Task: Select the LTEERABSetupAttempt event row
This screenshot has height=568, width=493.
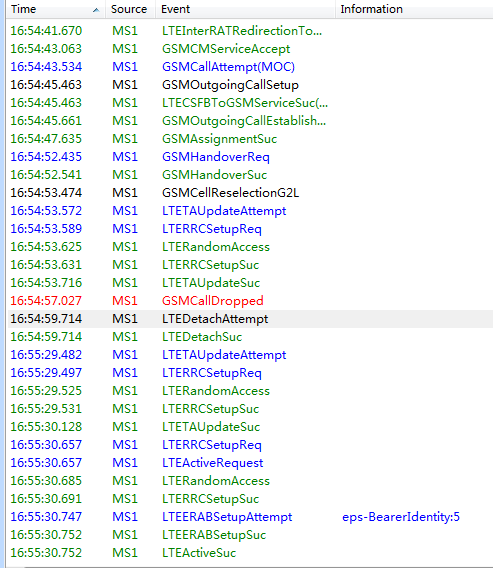Action: [250, 517]
